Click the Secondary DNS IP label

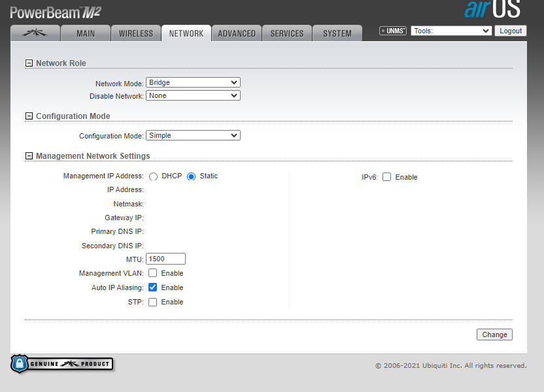(x=112, y=246)
